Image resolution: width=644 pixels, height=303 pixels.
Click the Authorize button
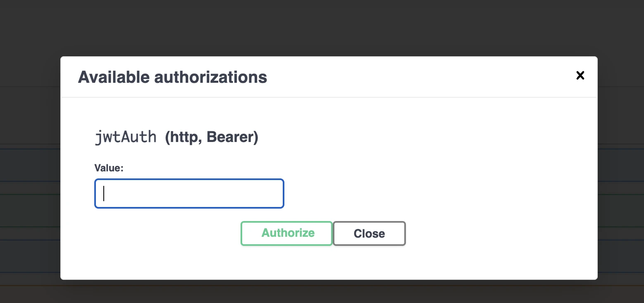point(286,233)
